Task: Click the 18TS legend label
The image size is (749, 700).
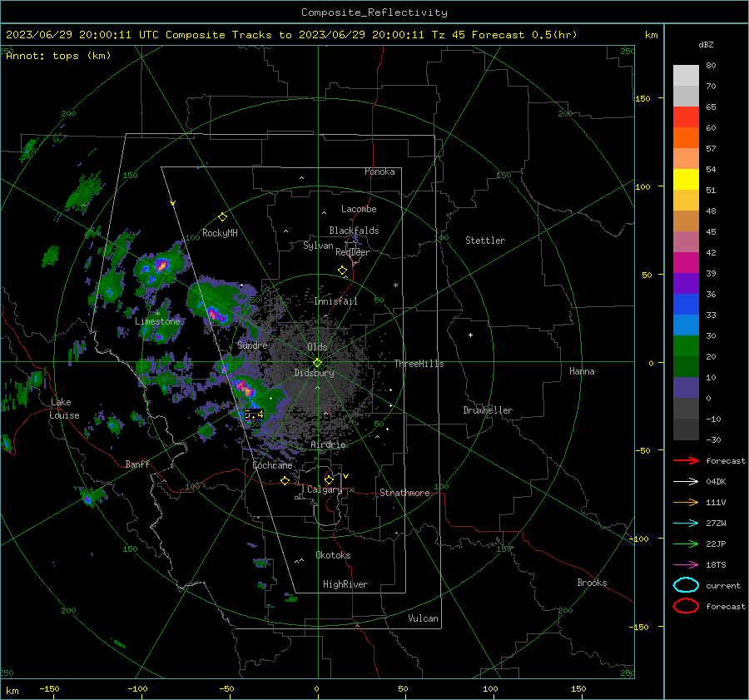Action: tap(716, 565)
